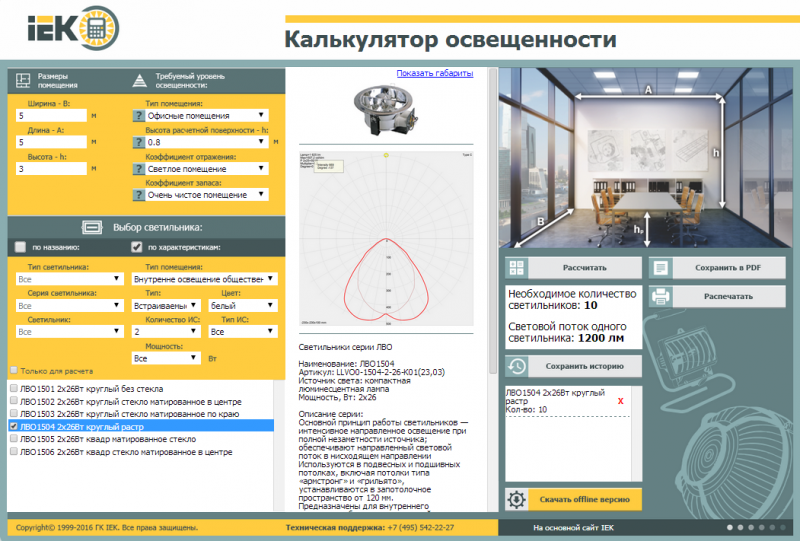Open luminaire type dropdown 'Тип светильника'

point(69,279)
